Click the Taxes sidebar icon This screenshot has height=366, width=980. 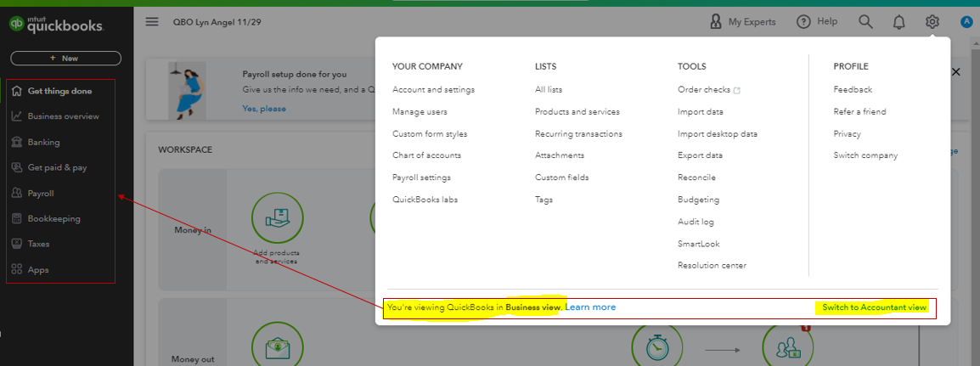pos(18,244)
